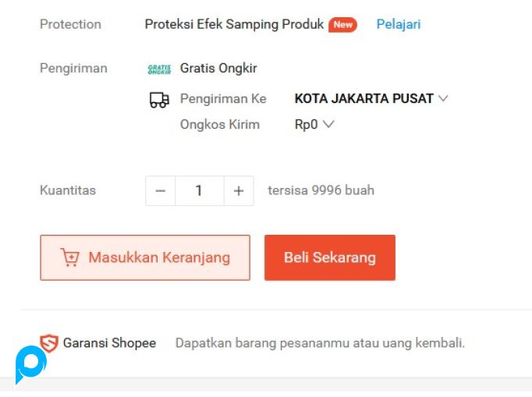
Task: Click the chevron next to Kota Jakarta Pusat
Action: [x=443, y=99]
